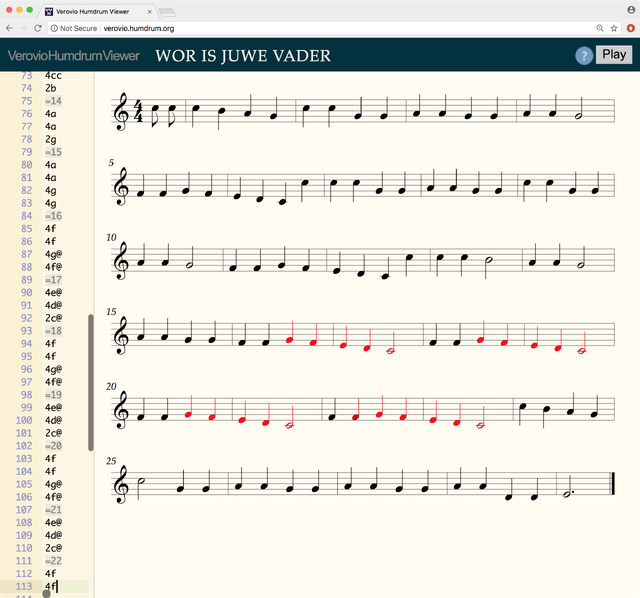This screenshot has height=598, width=640.
Task: Open the help question mark icon
Action: pos(584,56)
